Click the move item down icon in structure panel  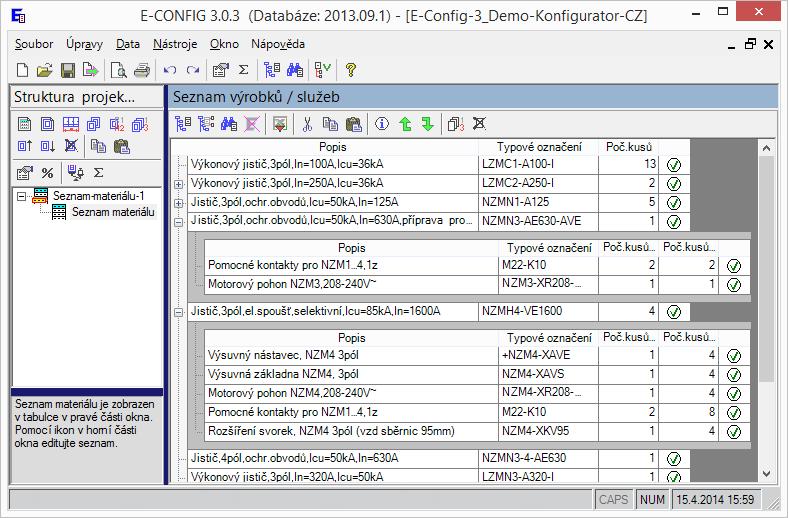pos(48,146)
